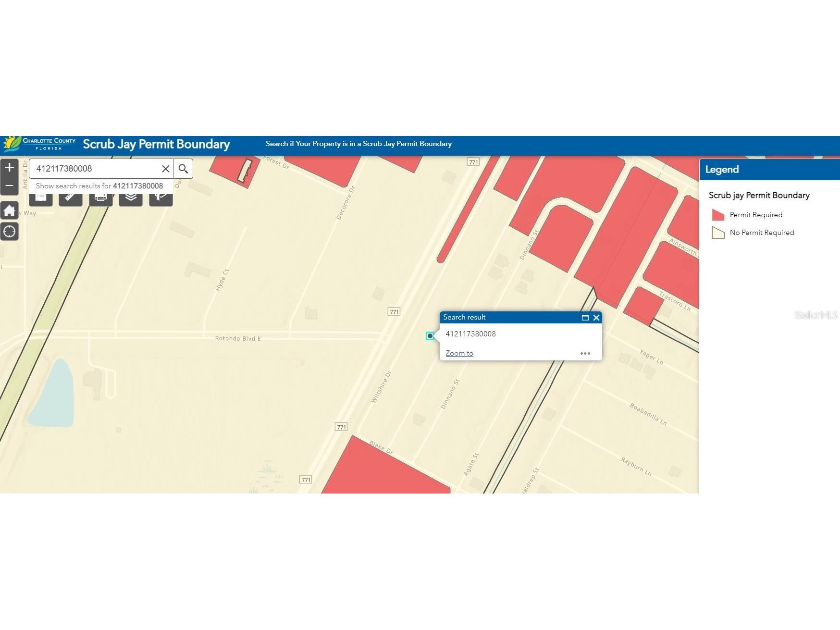The height and width of the screenshot is (630, 840).
Task: Click the My Location crosshair button
Action: click(x=9, y=232)
